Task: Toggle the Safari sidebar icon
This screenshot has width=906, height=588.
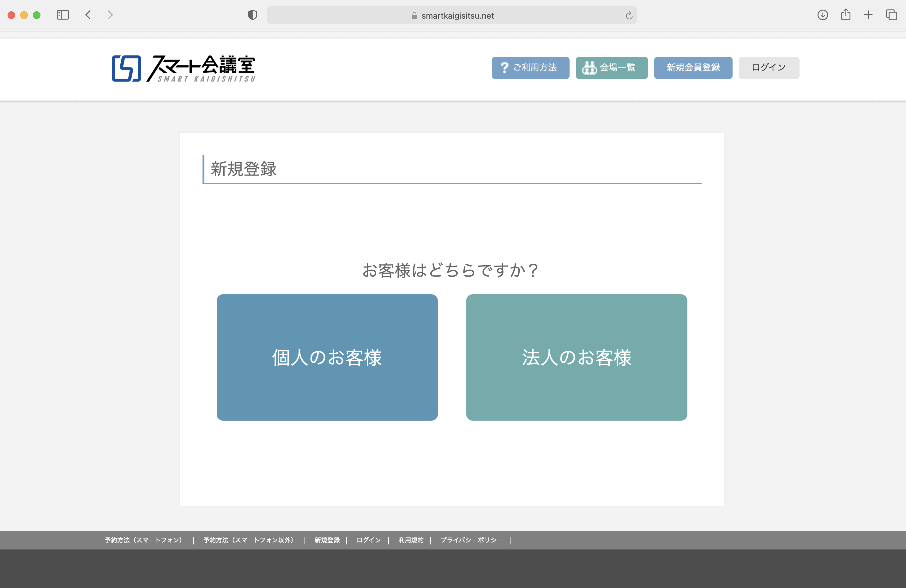Action: [63, 15]
